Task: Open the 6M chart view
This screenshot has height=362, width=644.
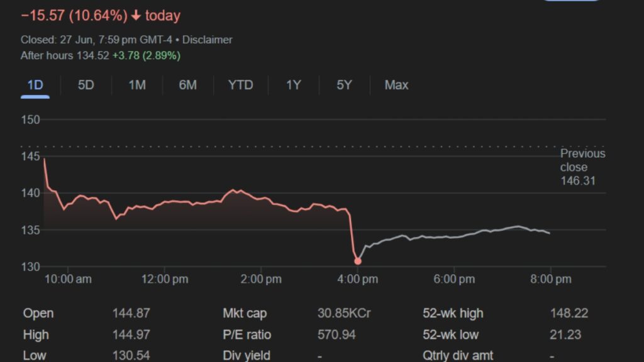Action: (x=187, y=85)
